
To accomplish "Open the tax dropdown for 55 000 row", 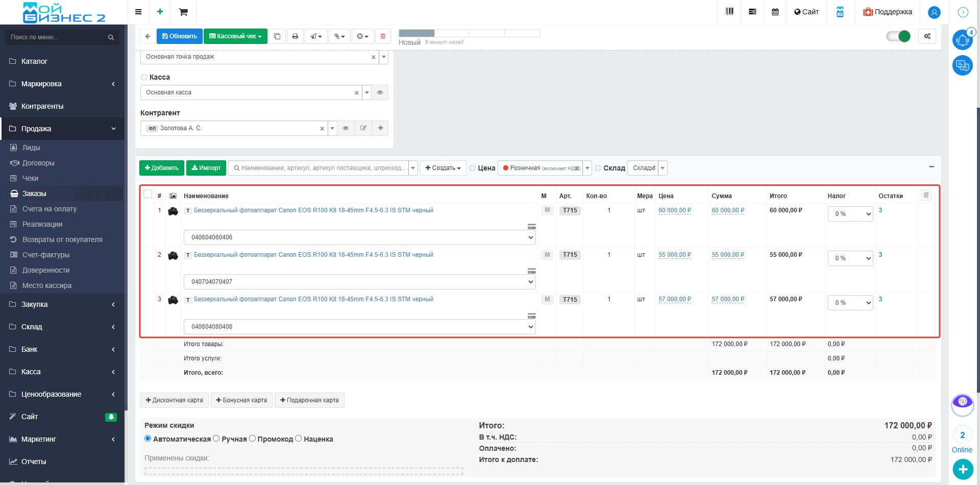I will pos(850,258).
